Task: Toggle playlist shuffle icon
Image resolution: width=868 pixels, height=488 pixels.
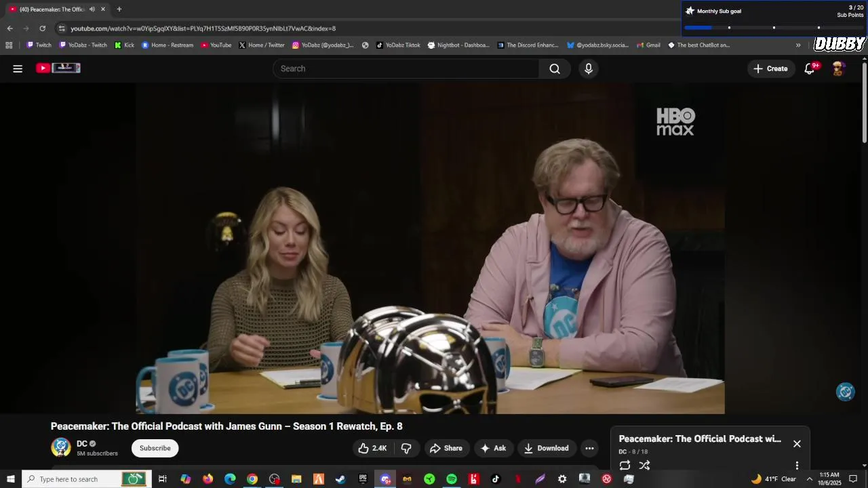Action: pos(645,465)
